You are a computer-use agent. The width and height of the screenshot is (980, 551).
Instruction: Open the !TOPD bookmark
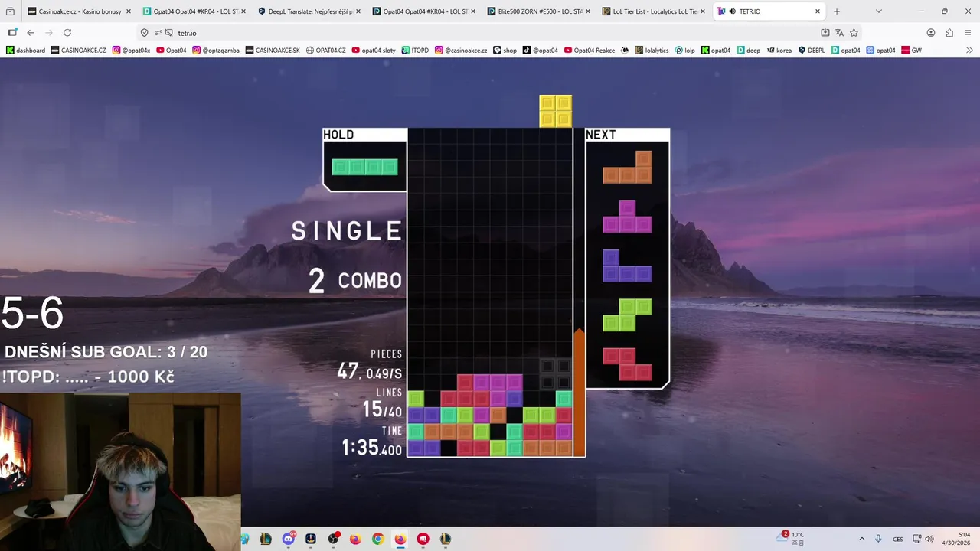tap(416, 51)
